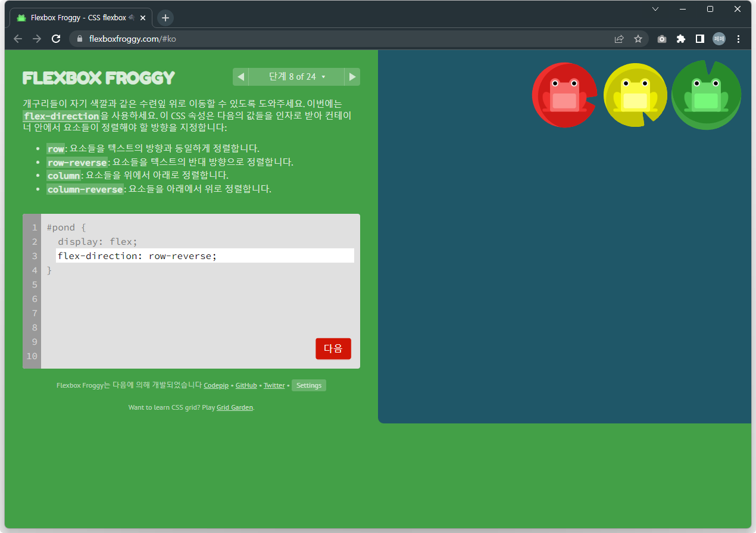Viewport: 756px width, 533px height.
Task: Open the GitHub link
Action: point(246,385)
